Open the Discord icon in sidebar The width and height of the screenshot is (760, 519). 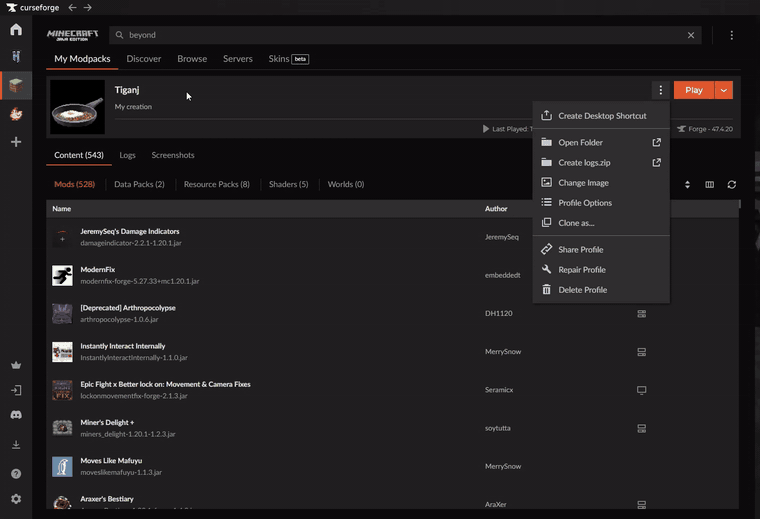[x=16, y=415]
